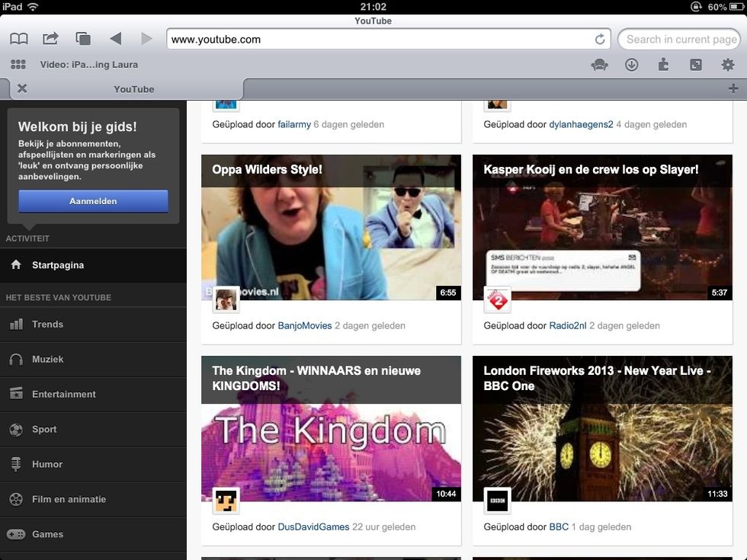Navigate back with the back arrow
This screenshot has height=560, width=747.
[114, 39]
